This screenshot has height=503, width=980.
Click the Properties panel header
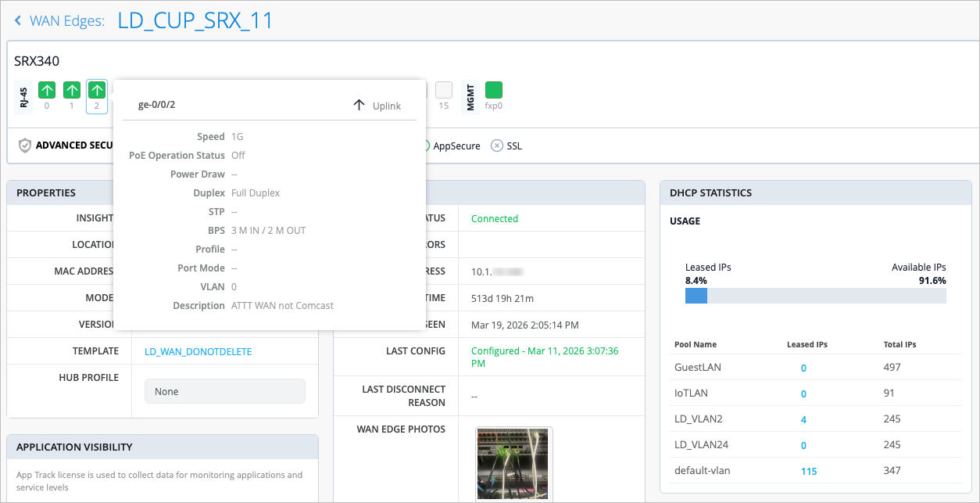pyautogui.click(x=162, y=192)
